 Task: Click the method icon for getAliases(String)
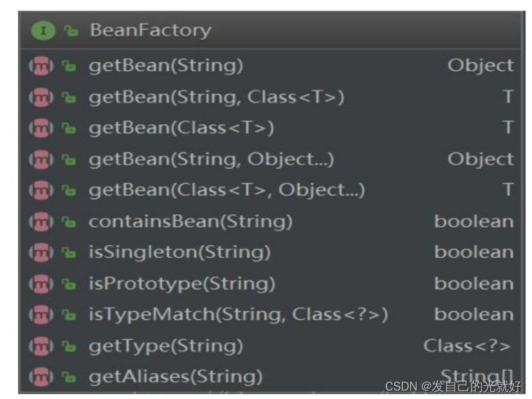pos(41,377)
